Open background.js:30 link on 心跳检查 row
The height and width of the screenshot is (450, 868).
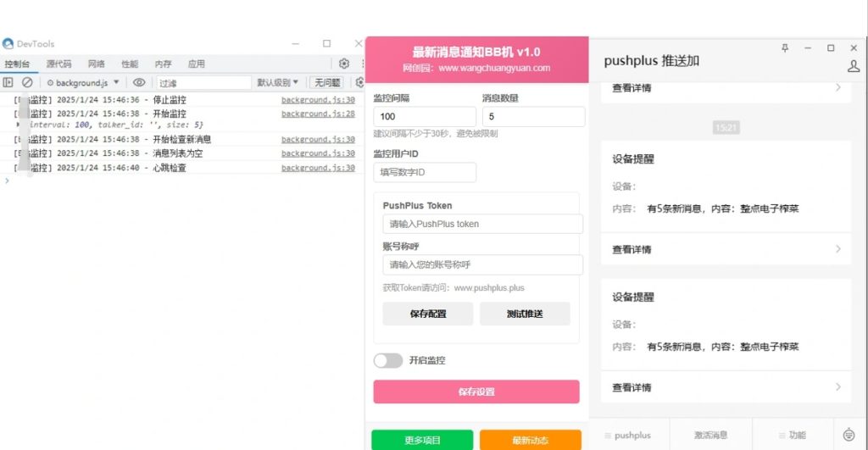[318, 167]
